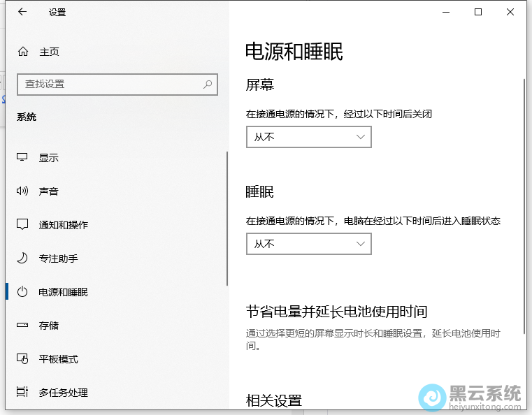Open the 屏幕 turn-off time dropdown
The height and width of the screenshot is (415, 532).
(308, 137)
